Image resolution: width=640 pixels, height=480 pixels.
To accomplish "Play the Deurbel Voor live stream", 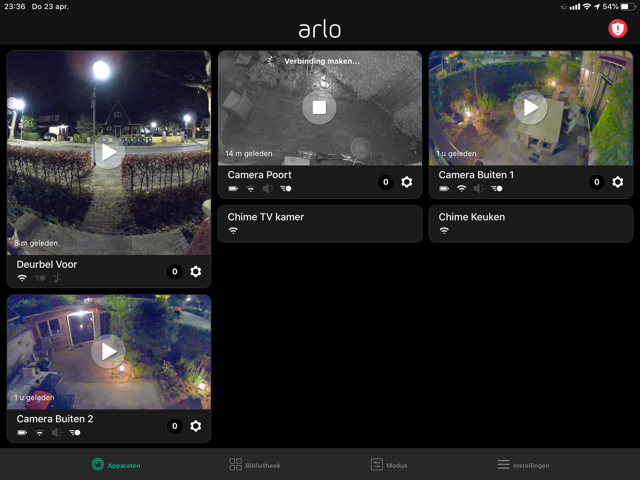I will (x=109, y=152).
